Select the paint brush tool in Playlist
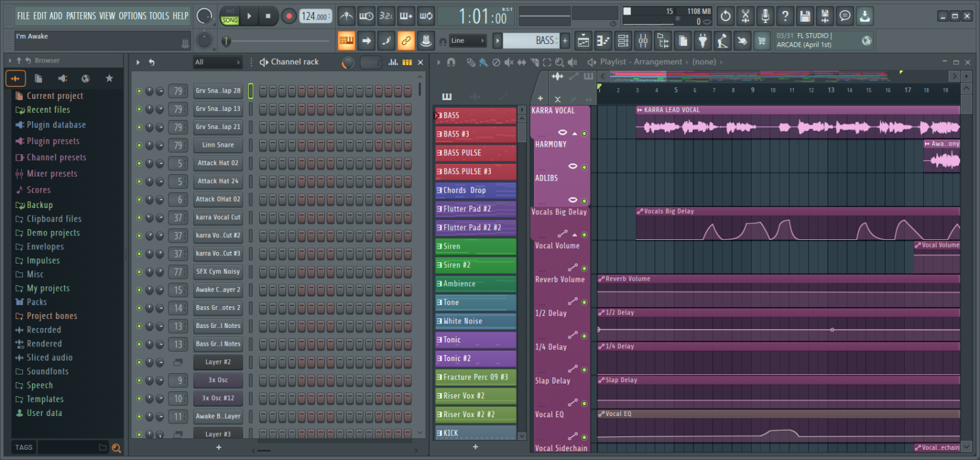The height and width of the screenshot is (460, 980). point(483,62)
